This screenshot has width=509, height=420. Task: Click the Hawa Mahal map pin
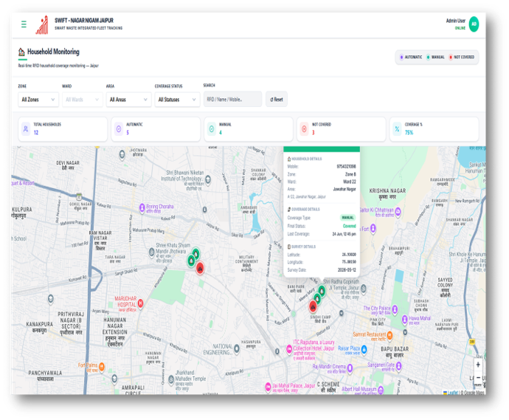(x=404, y=319)
